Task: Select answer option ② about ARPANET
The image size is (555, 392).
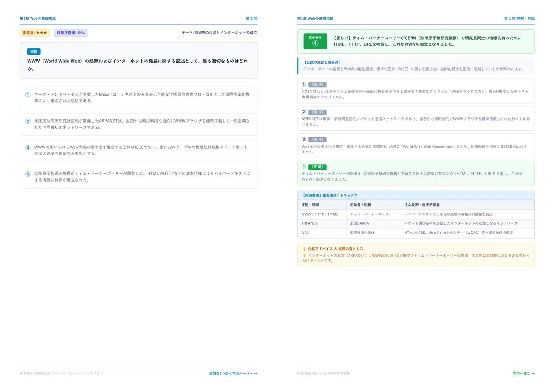Action: [138, 124]
